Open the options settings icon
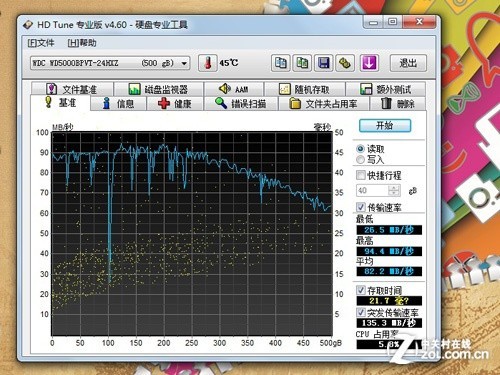This screenshot has width=500, height=375. click(x=345, y=63)
